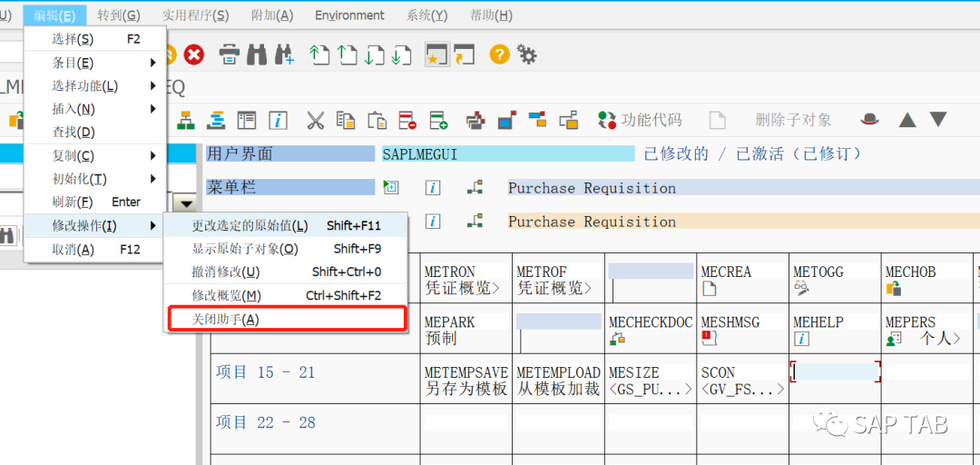Click the blue-orange object list icon
This screenshot has height=465, width=980.
point(216,120)
